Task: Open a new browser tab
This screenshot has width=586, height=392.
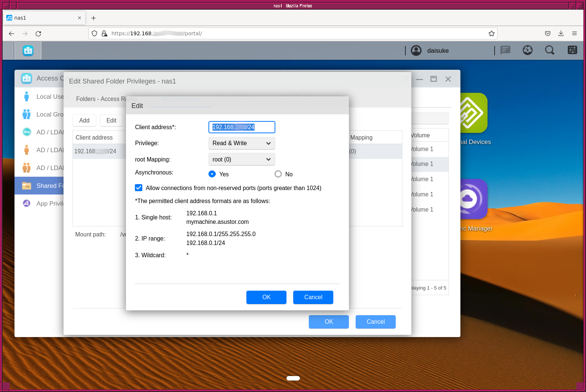Action: click(x=94, y=18)
